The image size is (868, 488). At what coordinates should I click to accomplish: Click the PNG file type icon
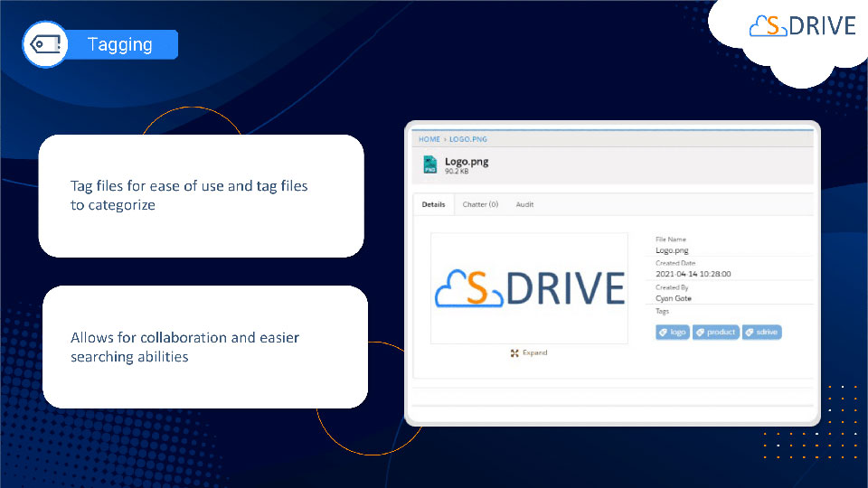point(430,164)
